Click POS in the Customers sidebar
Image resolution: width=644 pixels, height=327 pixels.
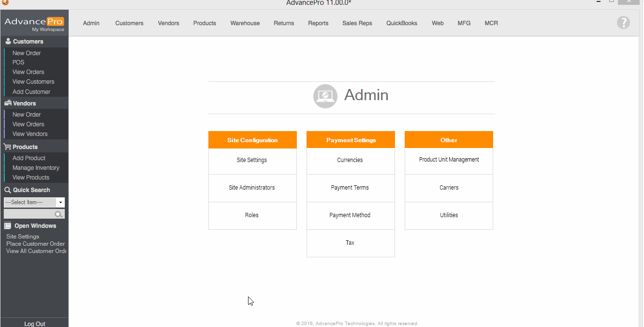click(x=18, y=62)
